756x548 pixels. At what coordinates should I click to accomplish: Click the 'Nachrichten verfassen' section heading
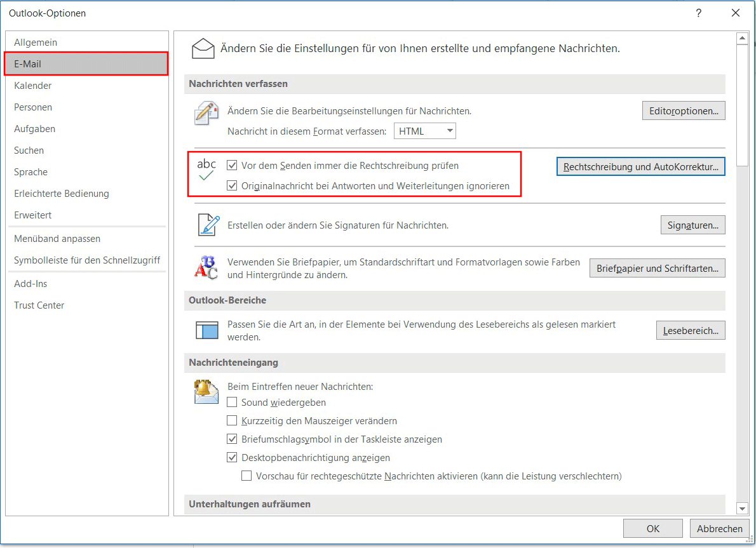coord(238,84)
